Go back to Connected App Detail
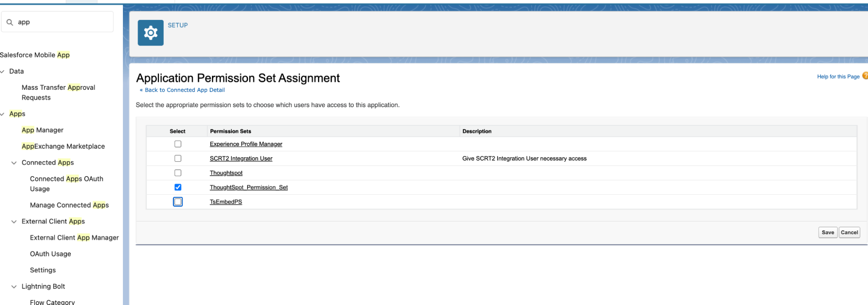The image size is (868, 305). pos(184,90)
